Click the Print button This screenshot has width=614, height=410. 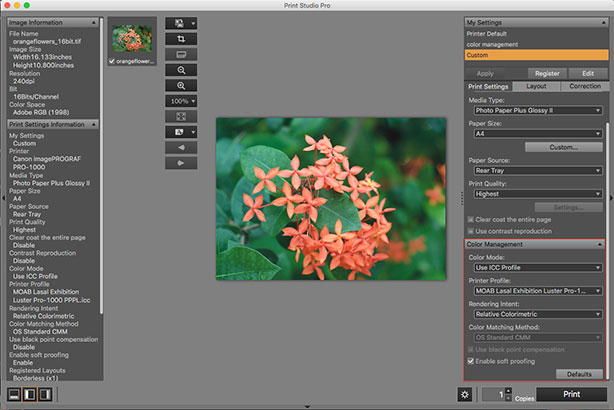coord(571,394)
